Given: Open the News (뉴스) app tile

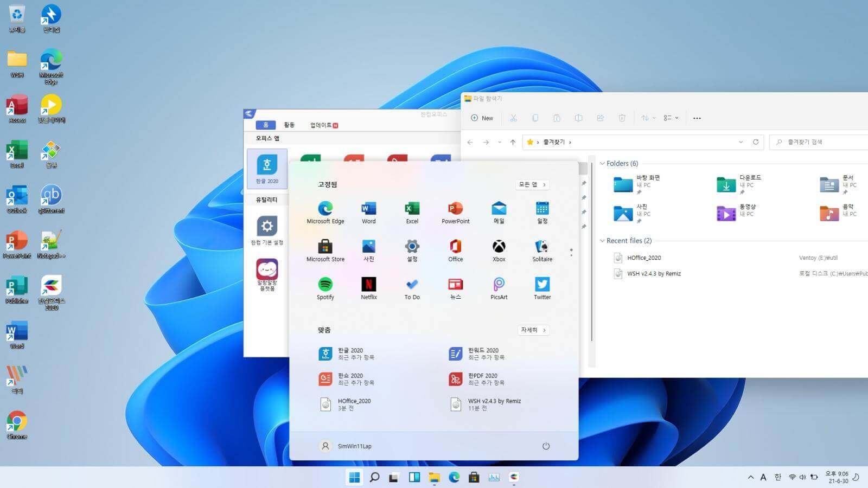Looking at the screenshot, I should click(x=455, y=288).
